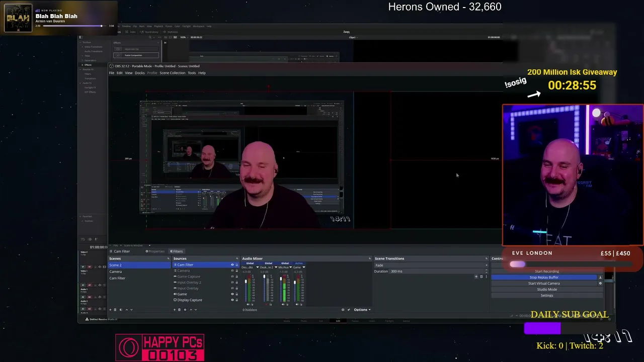Toggle visibility of the Game source
The width and height of the screenshot is (644, 362).
click(232, 294)
